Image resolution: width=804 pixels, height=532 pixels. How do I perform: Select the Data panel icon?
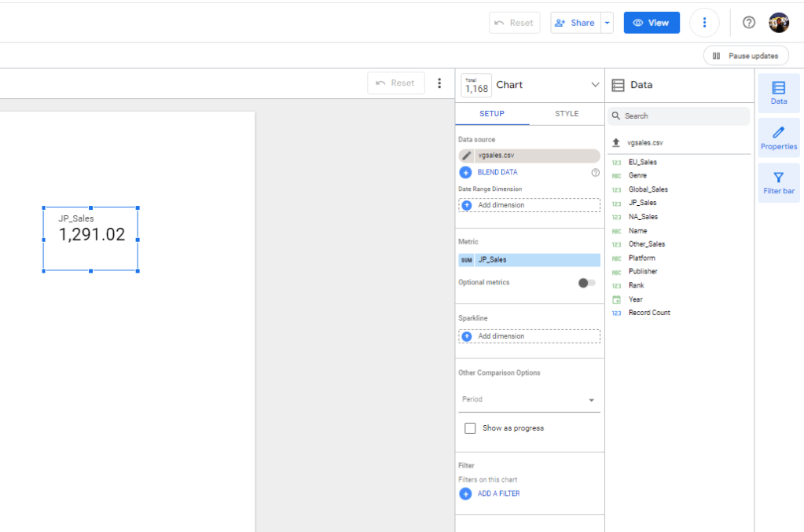click(778, 93)
